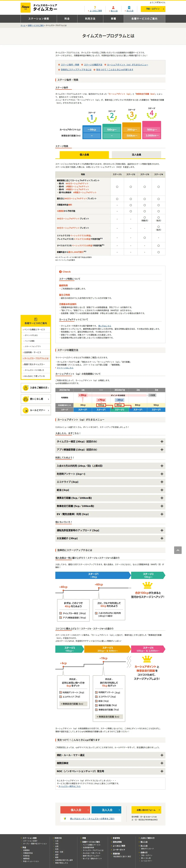Viewport: 186px width, 868px height.
Task: Expand アプリ解除錠登録 [10cp]（初回のみ） accordion
Action: [110, 449]
